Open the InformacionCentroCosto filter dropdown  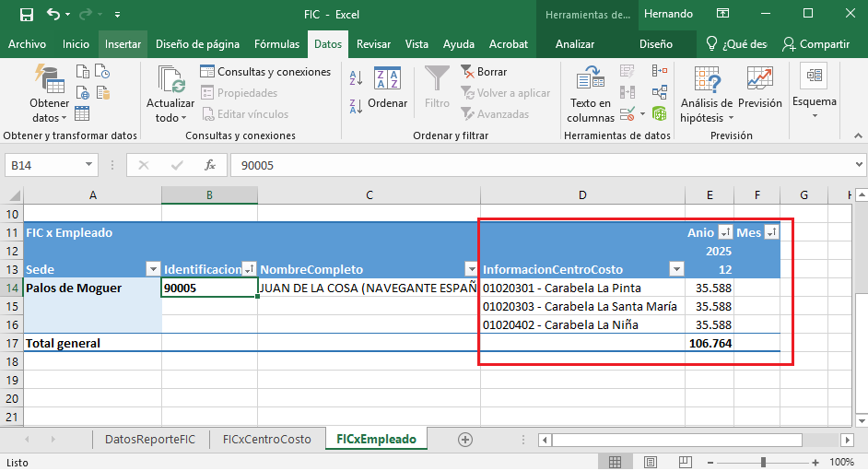[676, 269]
